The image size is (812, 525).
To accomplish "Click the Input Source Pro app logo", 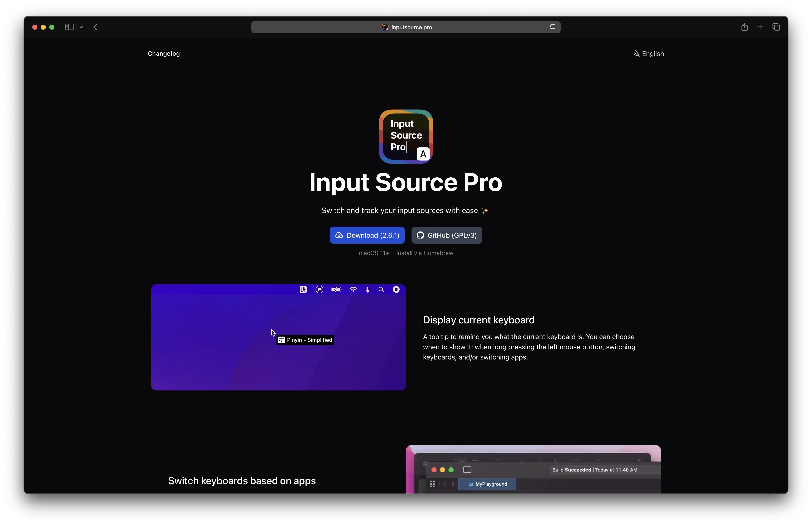I will (x=406, y=136).
